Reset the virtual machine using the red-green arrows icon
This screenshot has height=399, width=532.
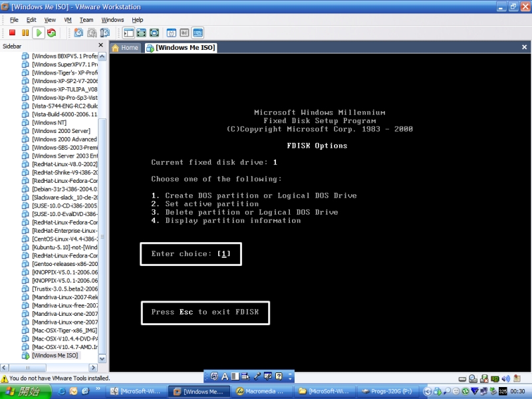point(52,33)
